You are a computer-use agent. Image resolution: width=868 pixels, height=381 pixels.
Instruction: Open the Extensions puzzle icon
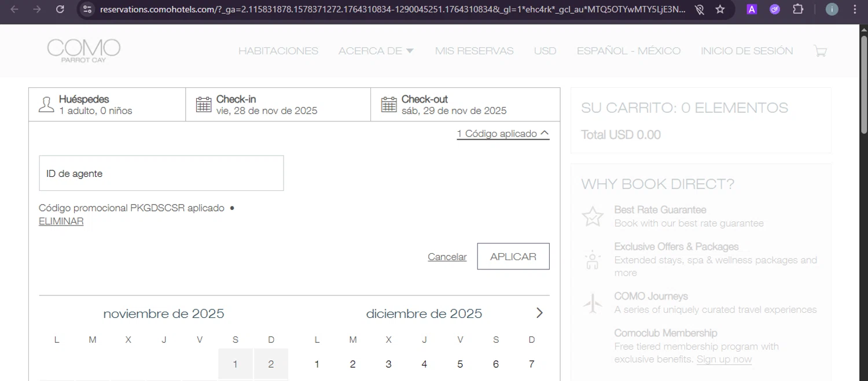tap(798, 9)
